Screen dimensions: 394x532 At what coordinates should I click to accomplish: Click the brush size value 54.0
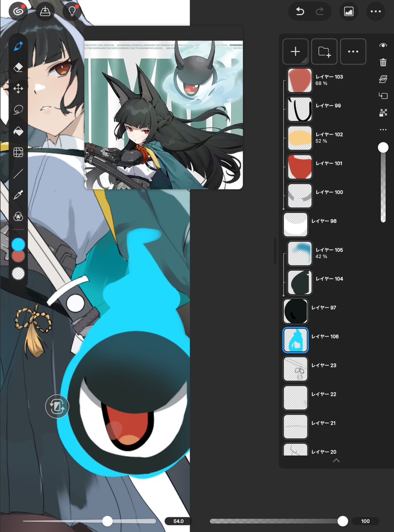click(x=178, y=521)
